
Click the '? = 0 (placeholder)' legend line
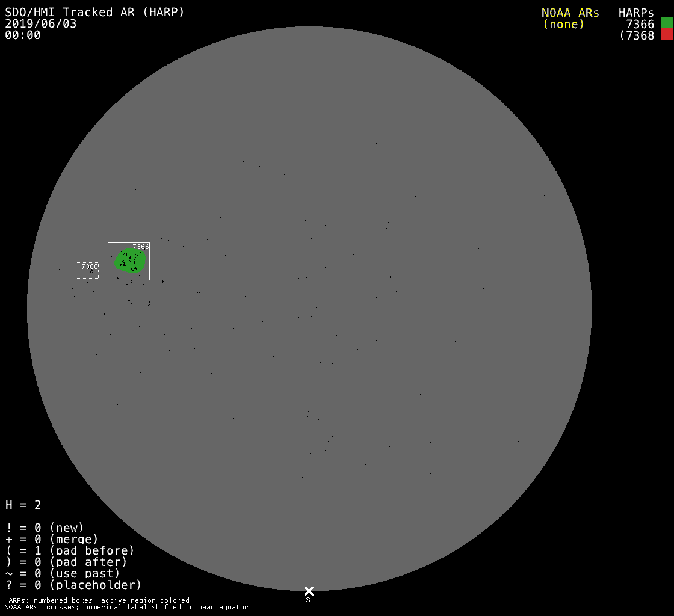(73, 585)
